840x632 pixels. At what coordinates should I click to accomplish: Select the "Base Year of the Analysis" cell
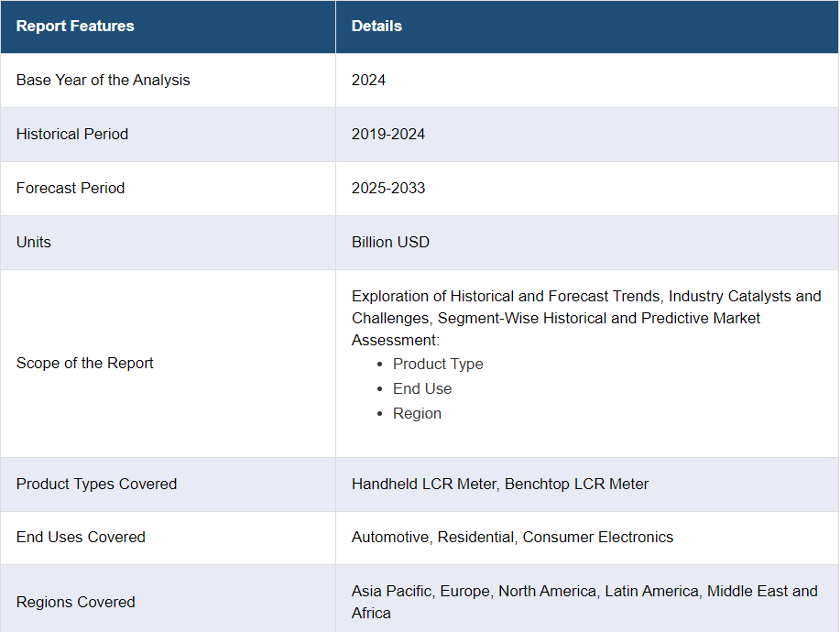[104, 80]
